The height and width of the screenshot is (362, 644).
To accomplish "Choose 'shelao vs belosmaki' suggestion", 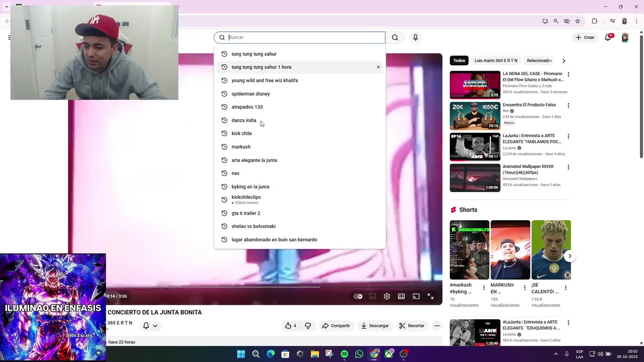I will coord(300,226).
